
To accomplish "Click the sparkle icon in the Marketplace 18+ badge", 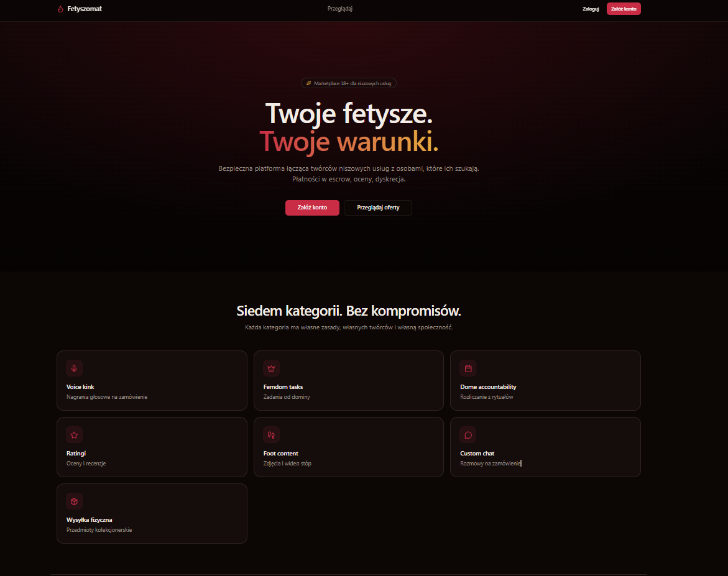I will 309,83.
